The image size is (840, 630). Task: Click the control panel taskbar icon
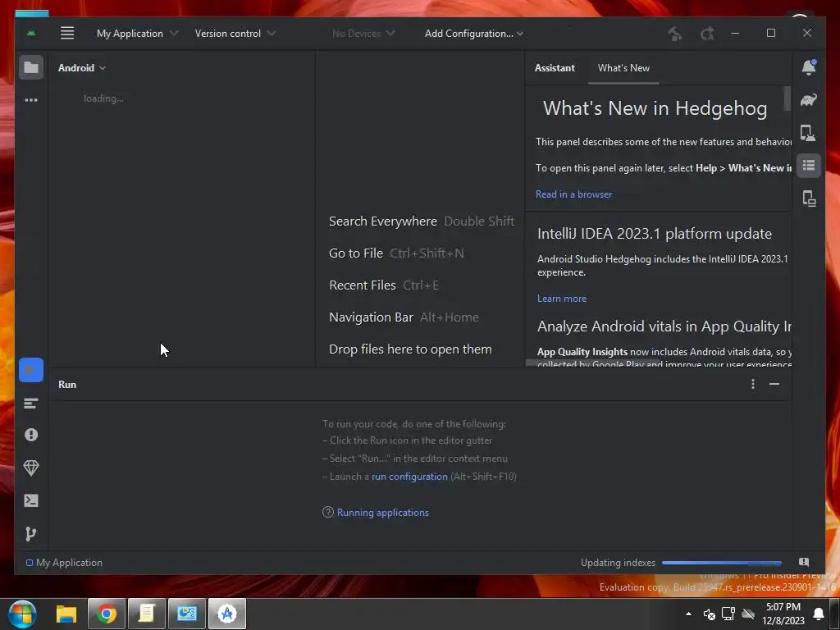(x=187, y=614)
